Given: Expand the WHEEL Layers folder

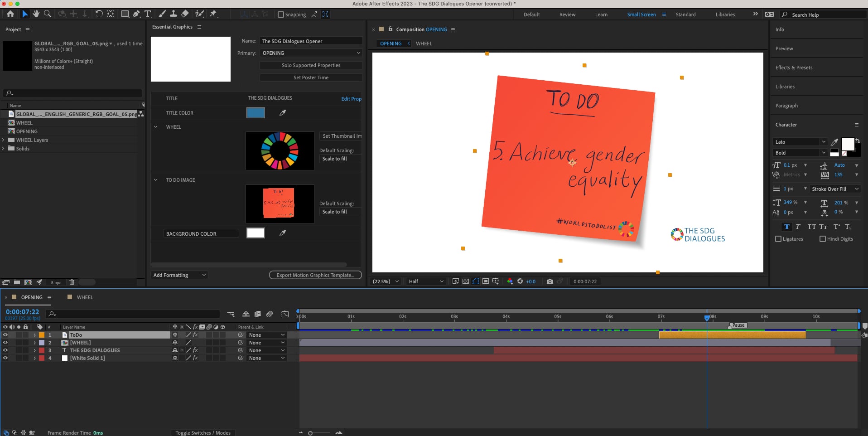Looking at the screenshot, I should (x=3, y=140).
